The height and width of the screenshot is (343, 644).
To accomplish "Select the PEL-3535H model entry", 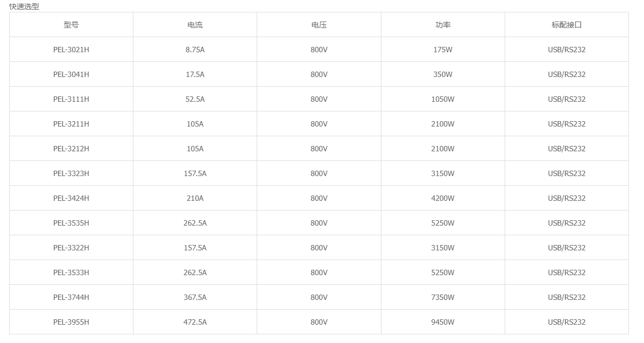I will point(71,223).
